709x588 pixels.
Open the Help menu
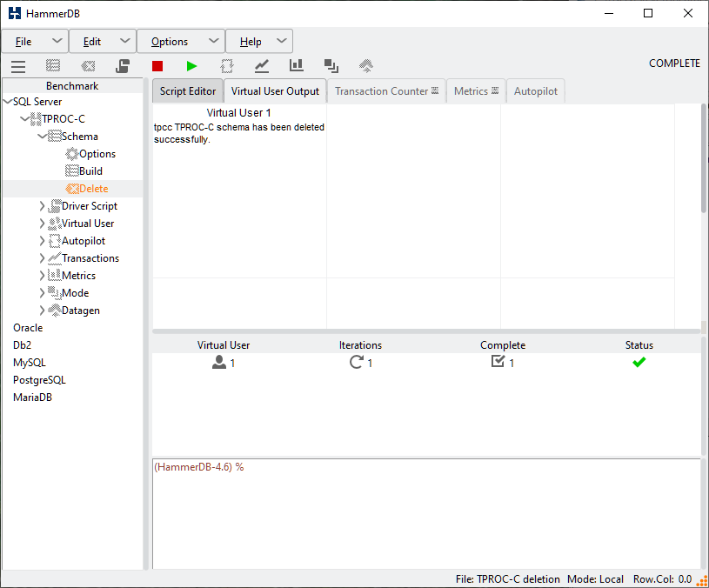click(259, 42)
